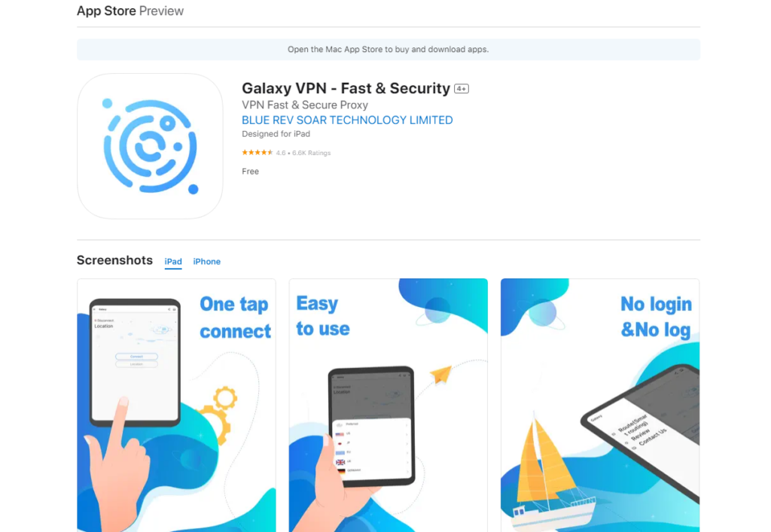Click the UK flag in the location list
Image resolution: width=771 pixels, height=532 pixels.
tap(340, 462)
